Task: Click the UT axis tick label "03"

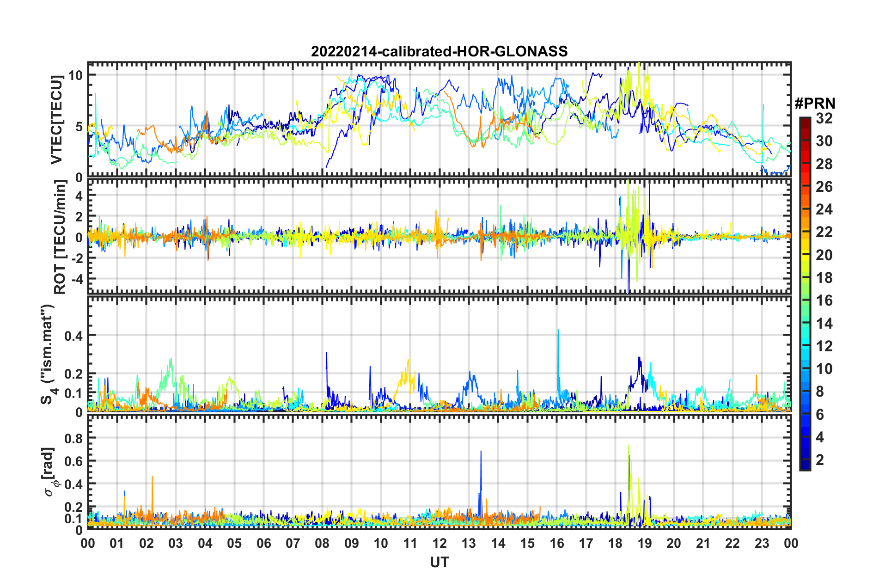Action: coord(176,543)
